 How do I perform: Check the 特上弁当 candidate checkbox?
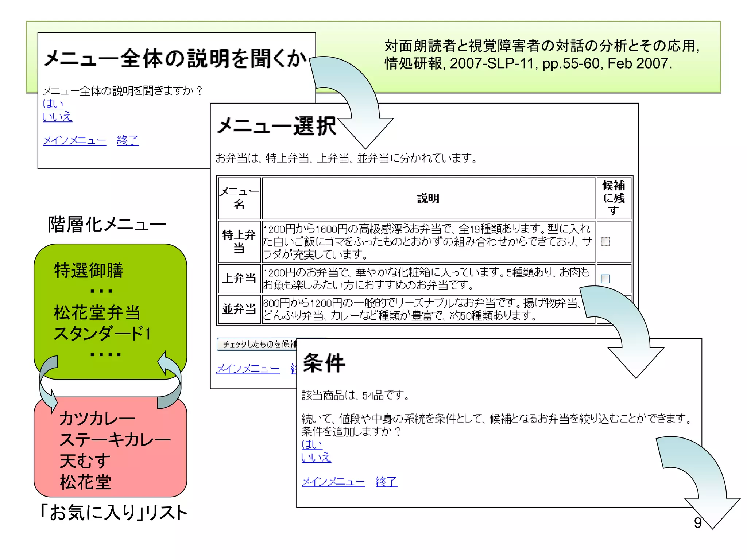[605, 241]
